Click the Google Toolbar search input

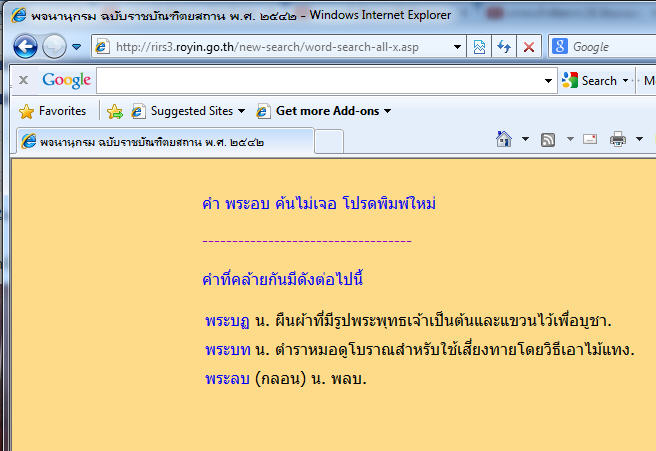point(320,80)
